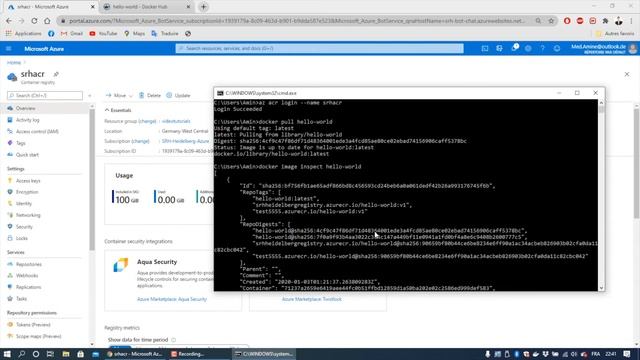Open Cloud Shell icon in Azure header
640x360 pixels.
484,49
